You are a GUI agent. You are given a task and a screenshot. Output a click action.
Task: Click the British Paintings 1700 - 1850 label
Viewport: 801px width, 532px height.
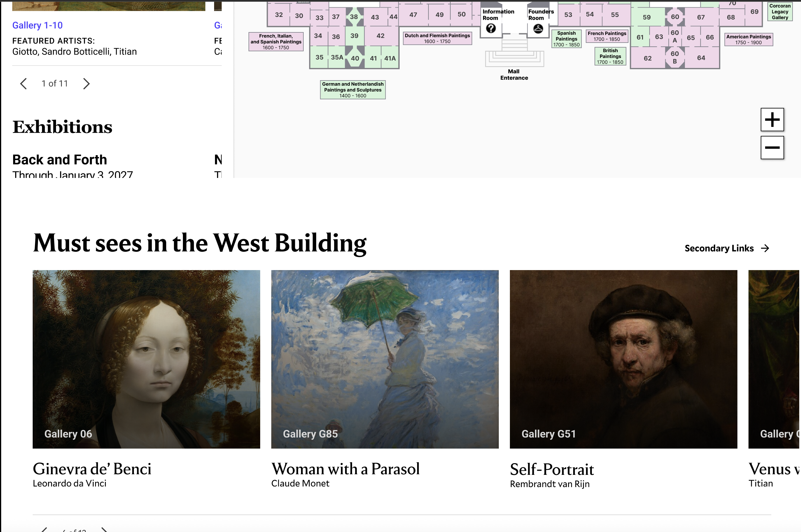(610, 56)
